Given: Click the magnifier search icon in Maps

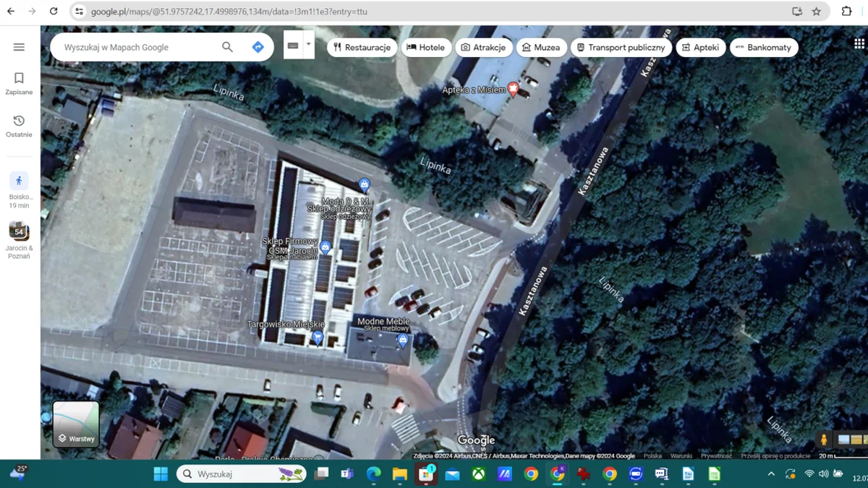Looking at the screenshot, I should pos(227,47).
